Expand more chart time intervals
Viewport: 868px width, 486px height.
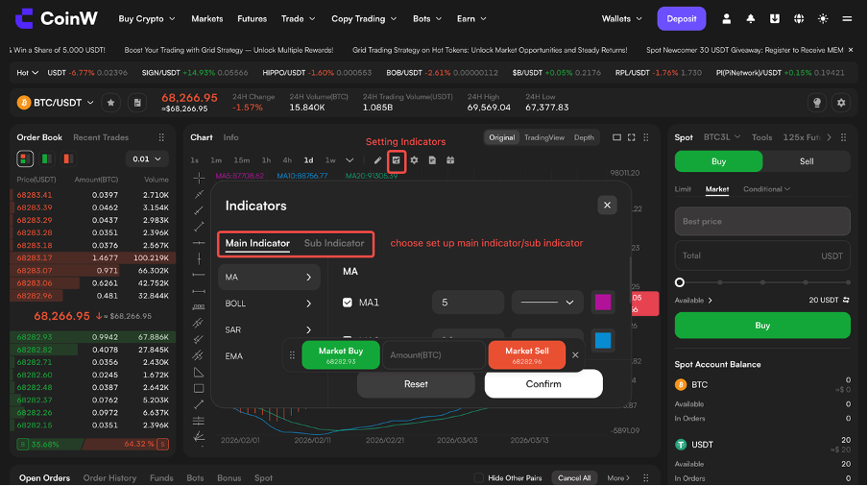350,160
